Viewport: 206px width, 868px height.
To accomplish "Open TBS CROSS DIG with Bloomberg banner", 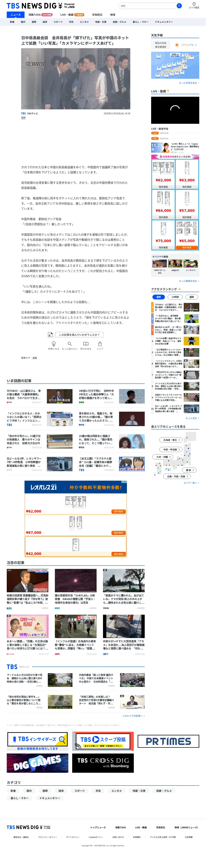I will [103, 763].
